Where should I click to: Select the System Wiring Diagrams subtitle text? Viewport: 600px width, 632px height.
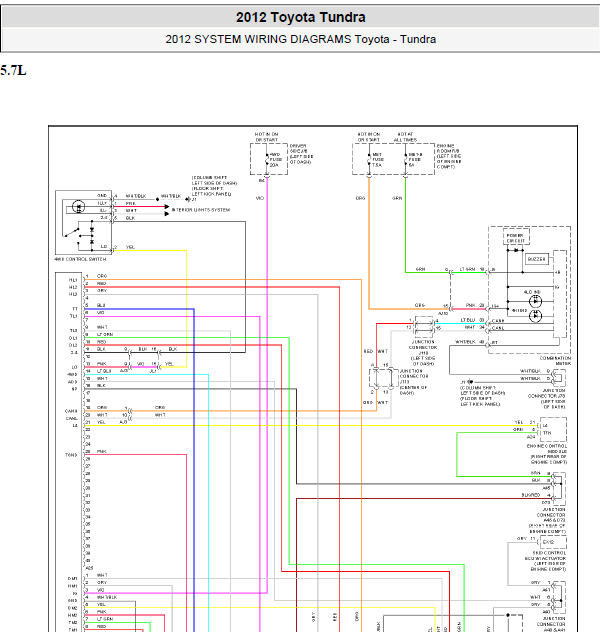301,40
